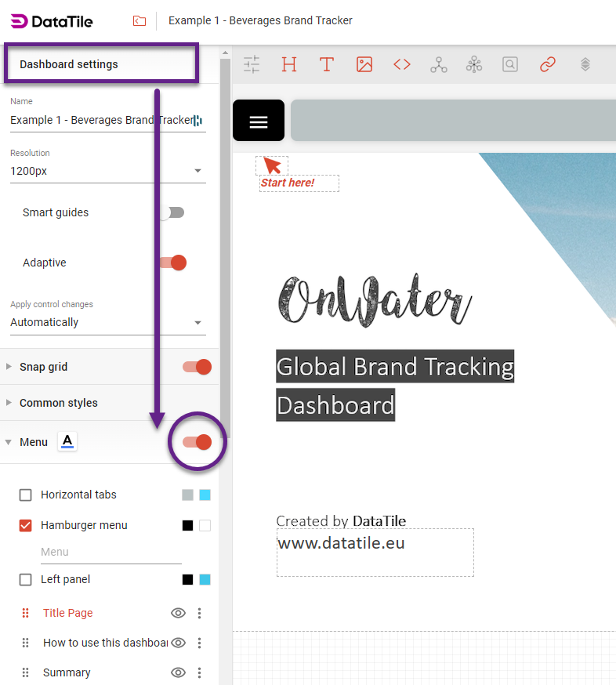Click the black Left panel color swatch

point(188,579)
